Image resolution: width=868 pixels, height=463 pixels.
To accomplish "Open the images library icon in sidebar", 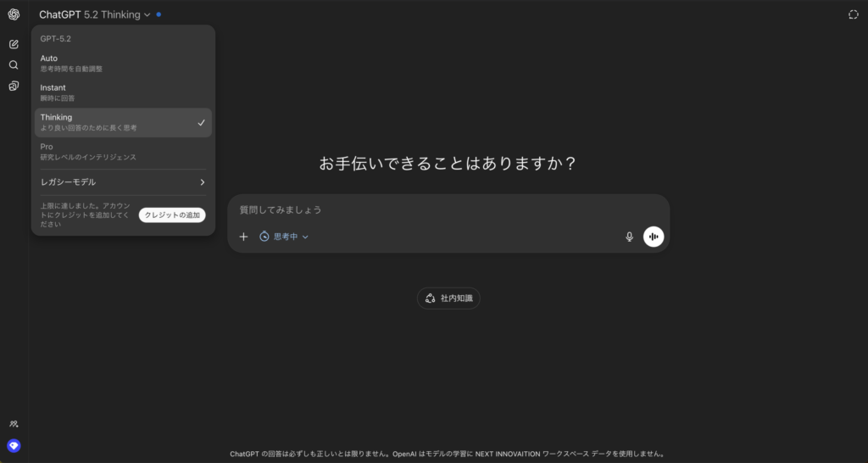I will click(14, 86).
